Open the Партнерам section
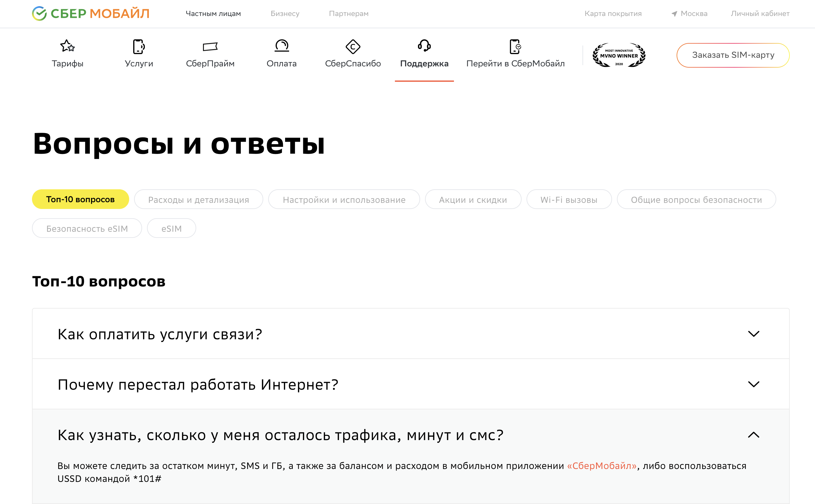 349,14
